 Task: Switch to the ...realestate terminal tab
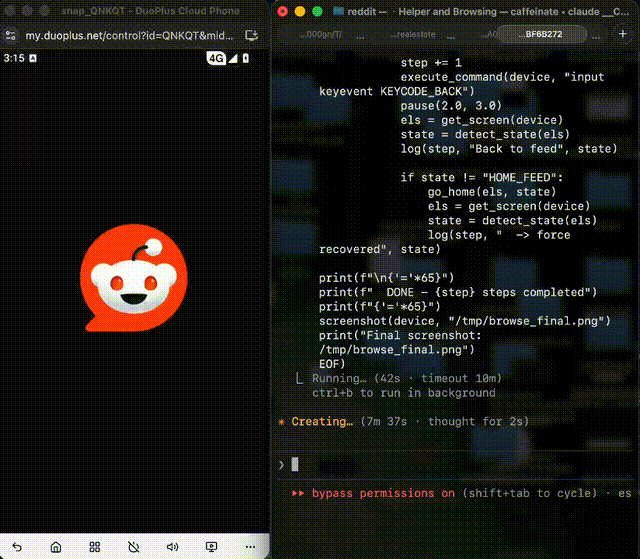click(413, 35)
